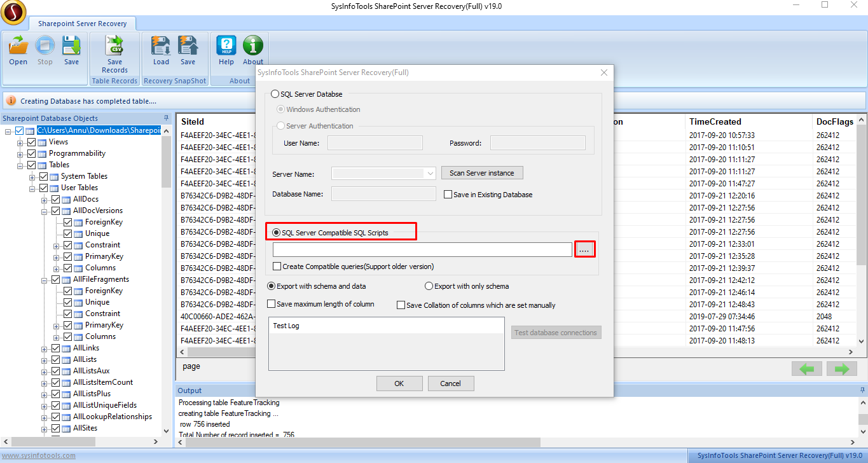Select the Programmability folder icon in tree
The width and height of the screenshot is (868, 463).
tap(42, 153)
